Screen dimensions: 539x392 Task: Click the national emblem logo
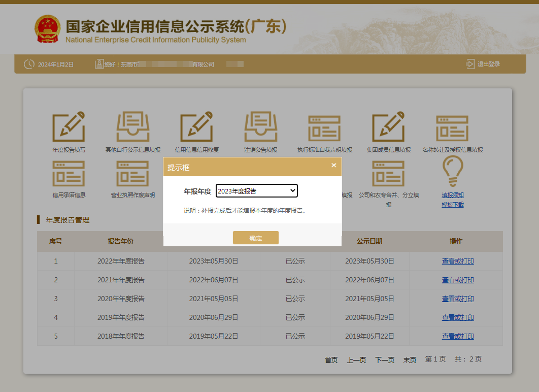tap(47, 29)
